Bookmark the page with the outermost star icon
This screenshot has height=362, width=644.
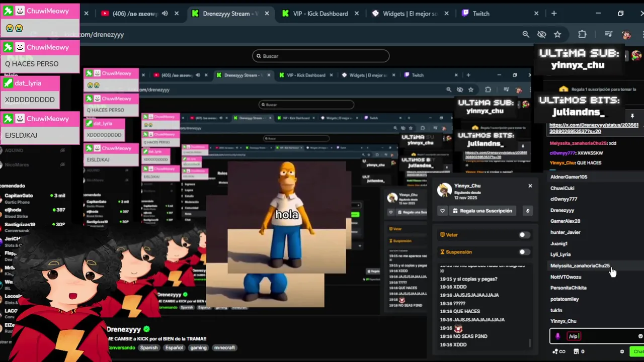557,34
